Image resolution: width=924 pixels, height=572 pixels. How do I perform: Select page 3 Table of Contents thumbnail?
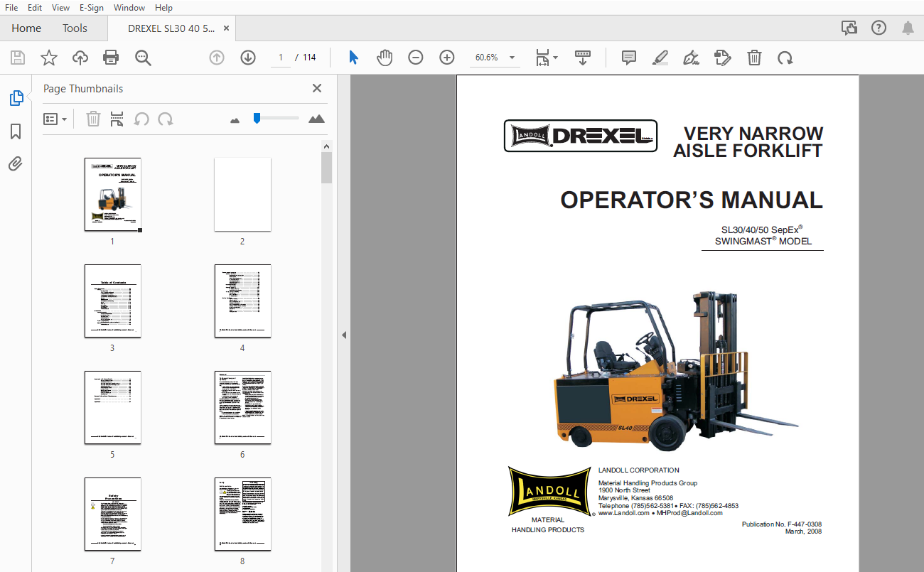[112, 301]
